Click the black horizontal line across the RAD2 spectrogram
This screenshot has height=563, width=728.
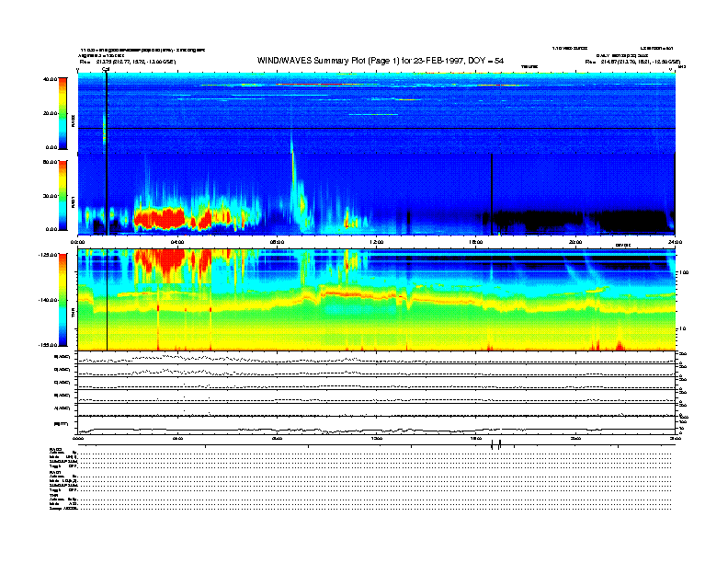coord(376,128)
